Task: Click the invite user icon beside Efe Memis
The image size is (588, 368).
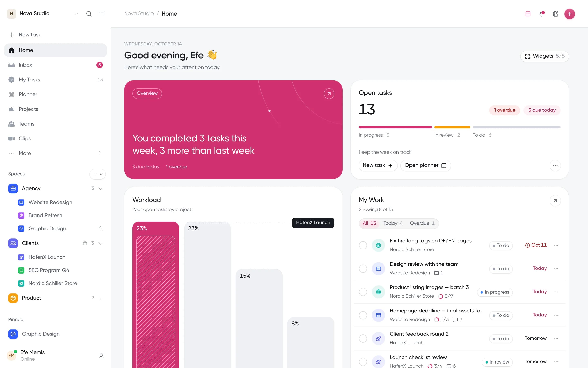Action: 102,356
